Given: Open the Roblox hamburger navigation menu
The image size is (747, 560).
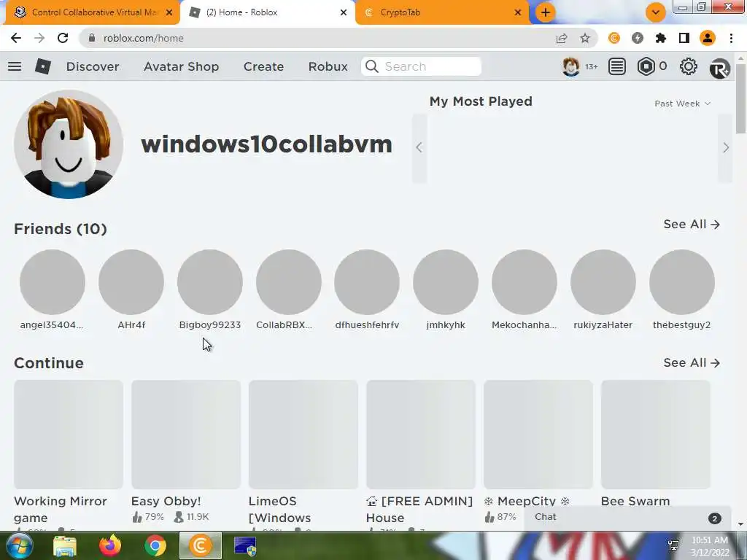Looking at the screenshot, I should pos(15,66).
